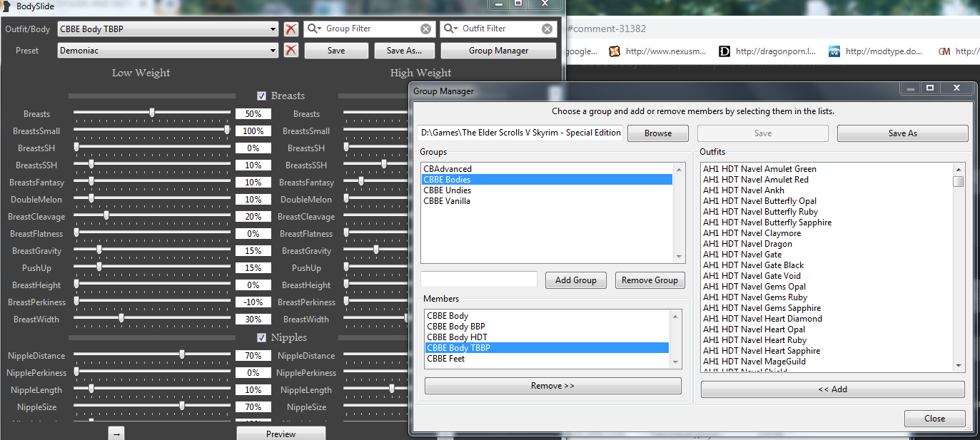
Task: Click the new group name input field
Action: click(x=478, y=280)
